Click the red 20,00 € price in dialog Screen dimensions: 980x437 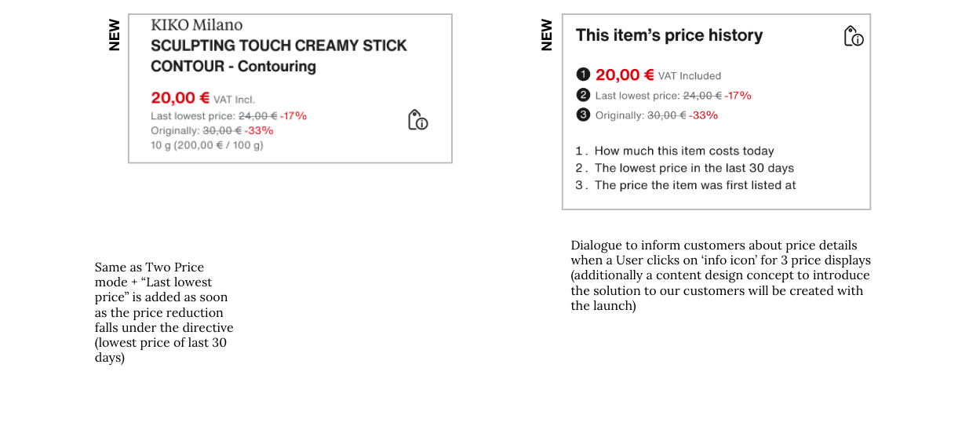click(625, 75)
